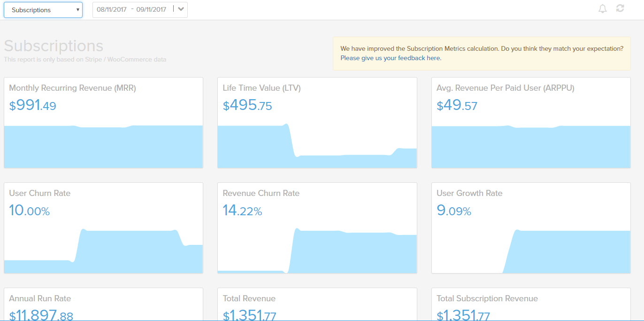This screenshot has width=644, height=321.
Task: Follow the 'Please give us your feedback here' link
Action: pyautogui.click(x=391, y=58)
